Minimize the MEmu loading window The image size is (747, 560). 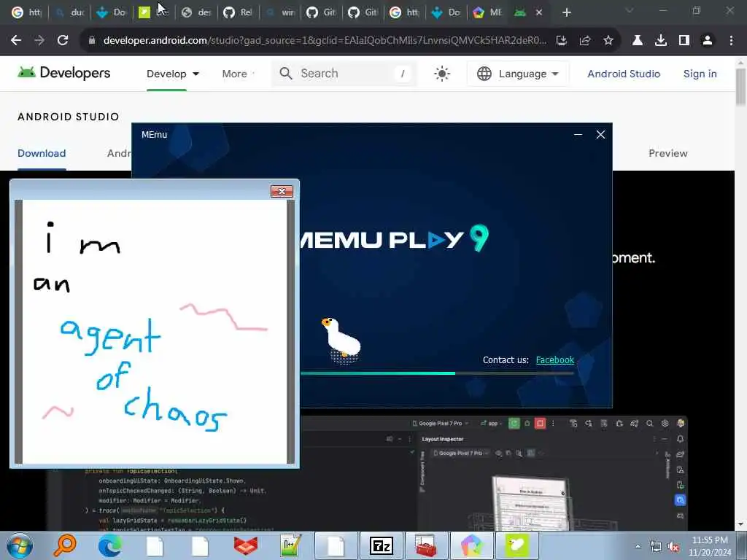578,135
